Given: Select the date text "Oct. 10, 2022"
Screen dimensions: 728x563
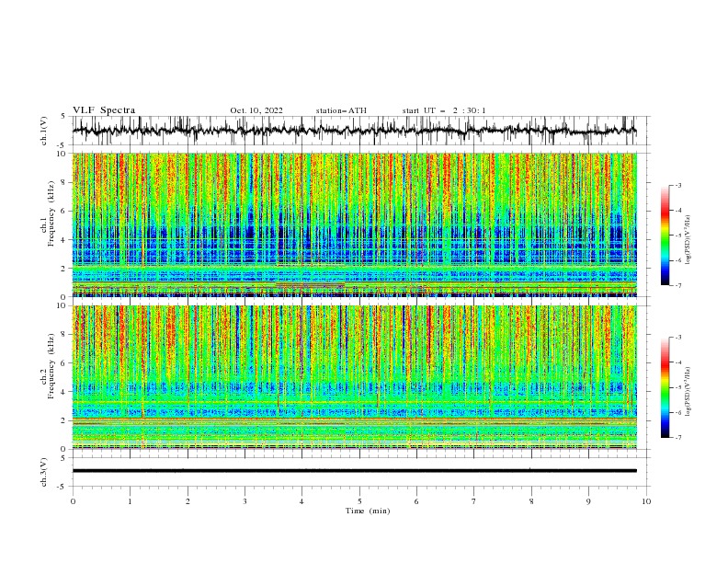Looking at the screenshot, I should coord(256,110).
